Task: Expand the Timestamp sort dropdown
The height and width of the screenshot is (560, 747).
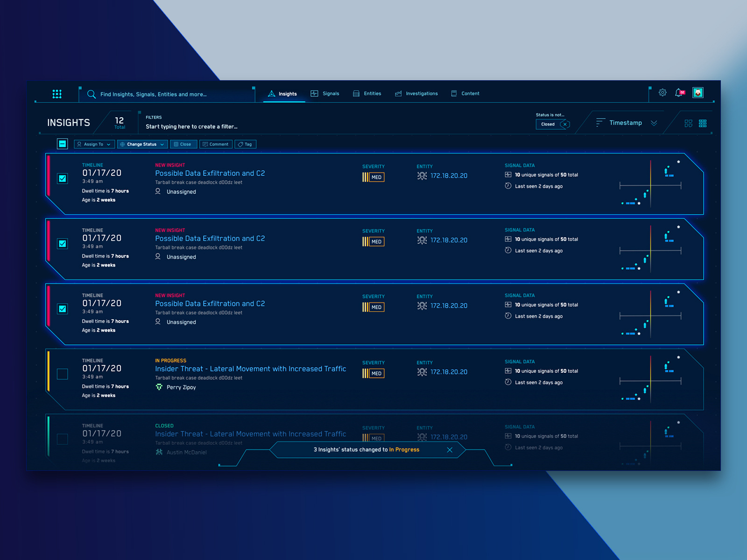Action: (654, 122)
